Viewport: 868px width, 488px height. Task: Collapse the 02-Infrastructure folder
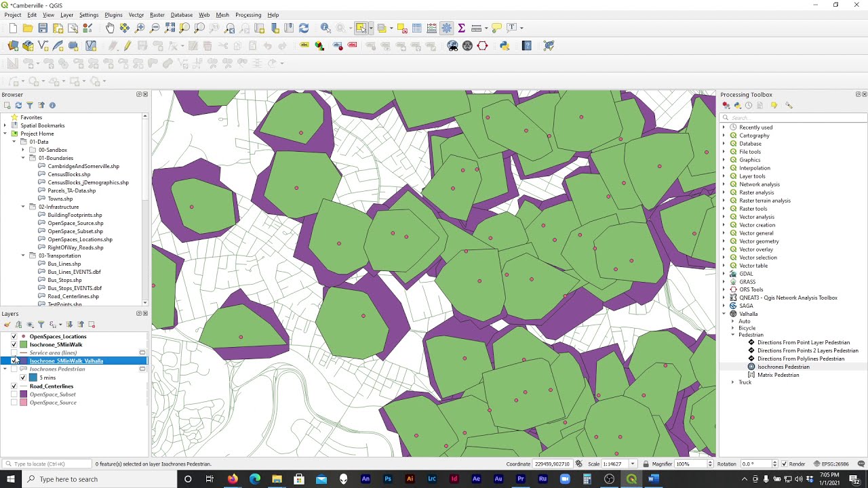[x=23, y=207]
